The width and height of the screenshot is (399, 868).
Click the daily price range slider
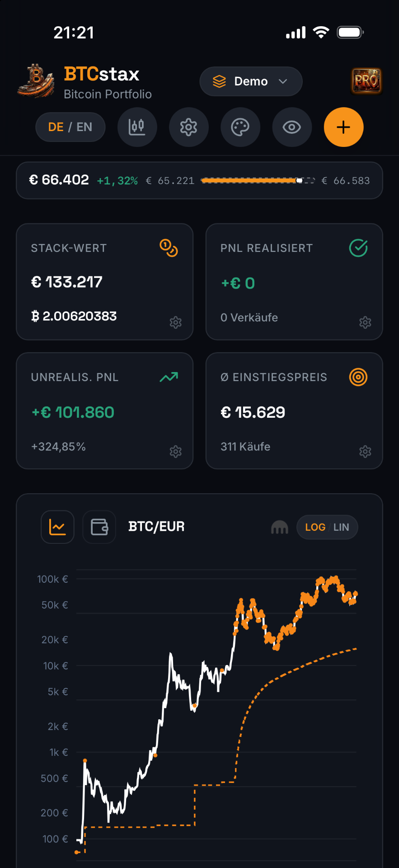coord(258,180)
